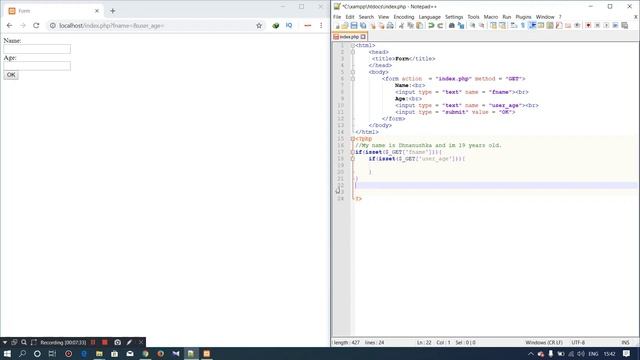Open the Windows notification center icon
Viewport: 640px width, 360px height.
(x=627, y=353)
